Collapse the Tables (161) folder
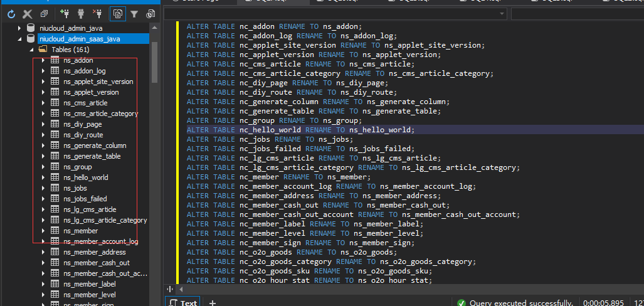The image size is (644, 306). click(31, 50)
